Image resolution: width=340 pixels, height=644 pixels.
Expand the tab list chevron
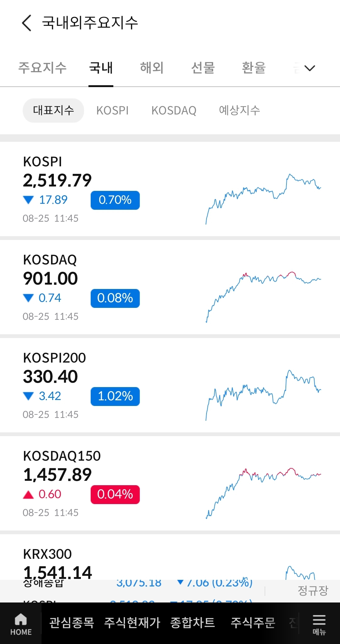(310, 68)
